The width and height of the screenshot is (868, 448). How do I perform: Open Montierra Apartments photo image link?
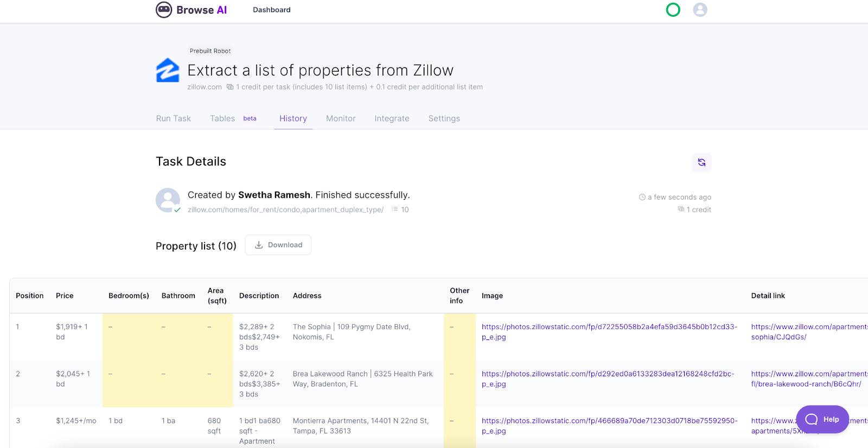610,426
